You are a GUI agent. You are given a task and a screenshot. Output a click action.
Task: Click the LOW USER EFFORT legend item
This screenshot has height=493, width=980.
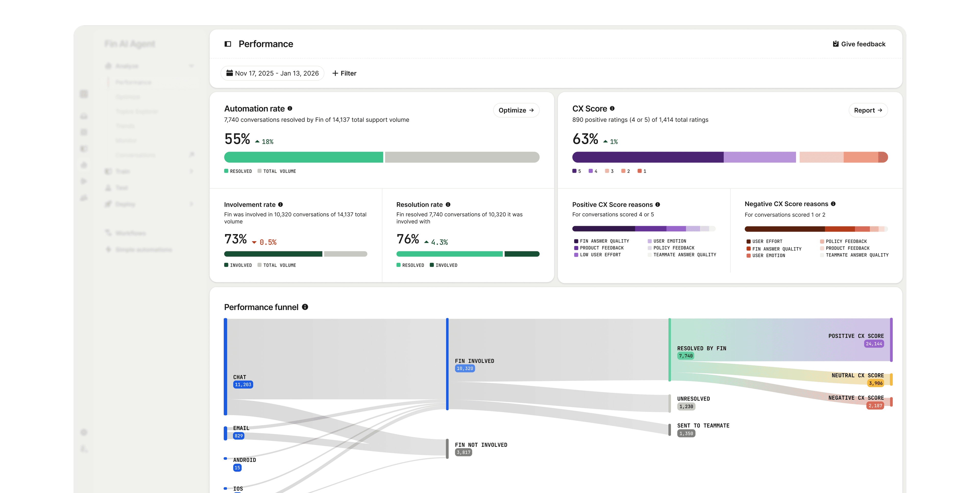597,255
